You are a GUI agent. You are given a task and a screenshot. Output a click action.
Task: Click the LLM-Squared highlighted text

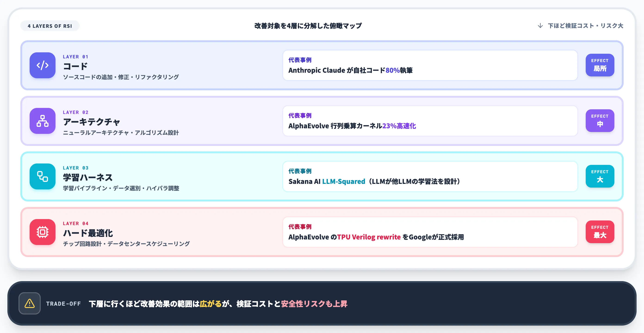point(344,181)
